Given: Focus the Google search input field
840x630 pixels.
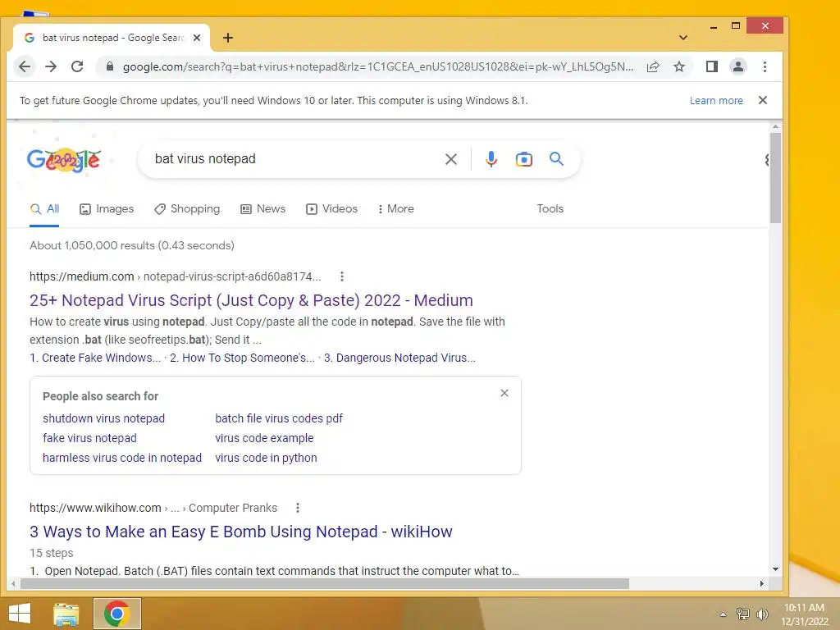Looking at the screenshot, I should pos(294,159).
